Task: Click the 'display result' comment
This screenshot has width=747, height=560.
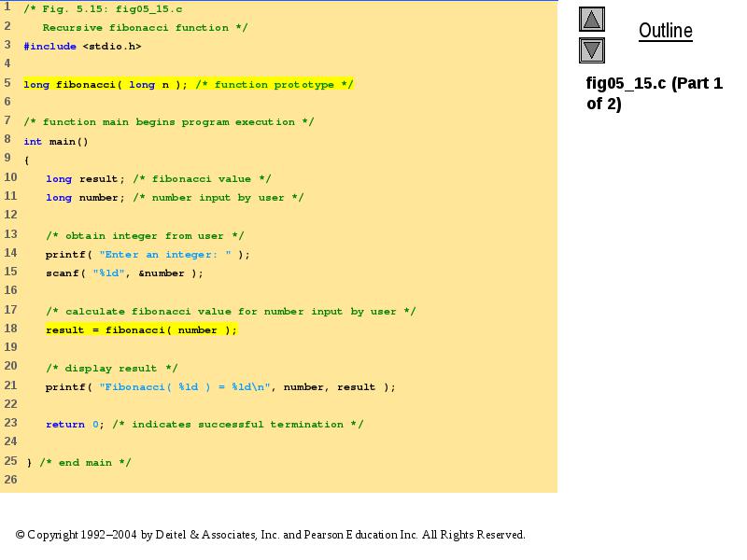Action: click(x=111, y=368)
